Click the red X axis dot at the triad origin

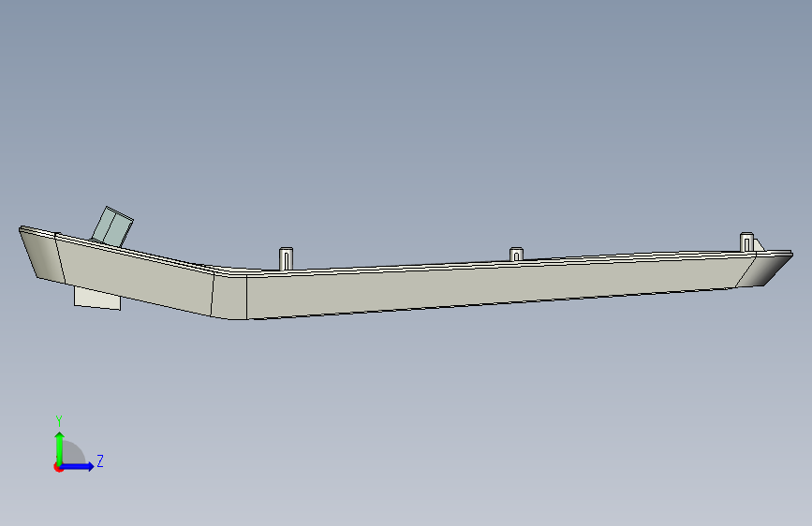(58, 467)
